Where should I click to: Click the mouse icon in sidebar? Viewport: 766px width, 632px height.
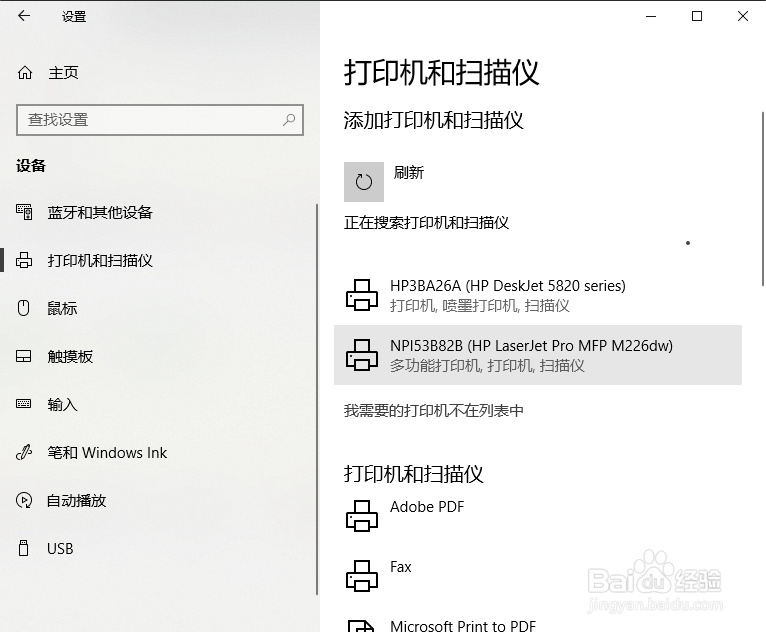[x=23, y=308]
